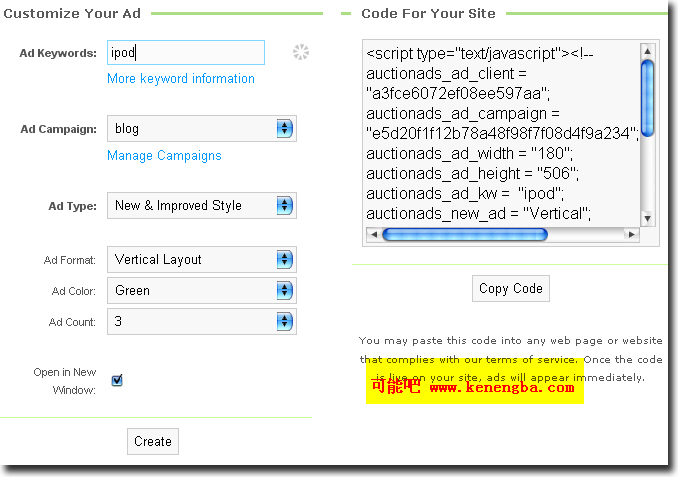Click the vertical scrollbar thumb in code box

[647, 96]
